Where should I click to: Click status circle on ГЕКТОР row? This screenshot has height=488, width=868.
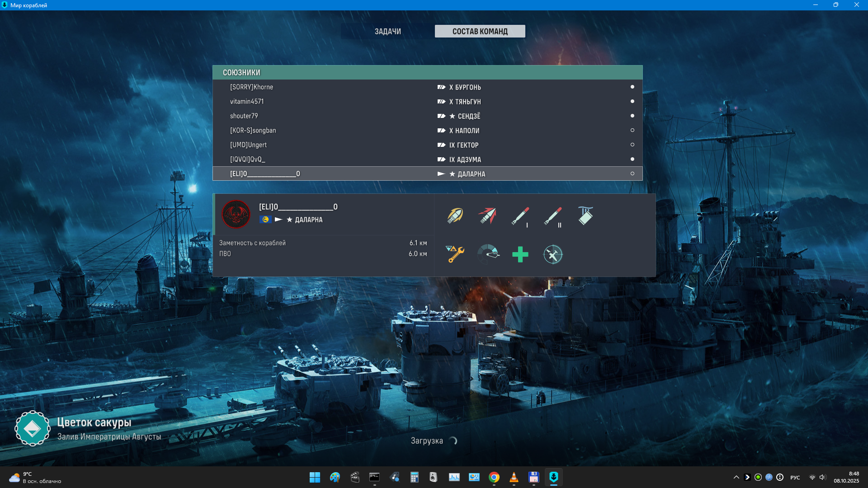tap(632, 145)
